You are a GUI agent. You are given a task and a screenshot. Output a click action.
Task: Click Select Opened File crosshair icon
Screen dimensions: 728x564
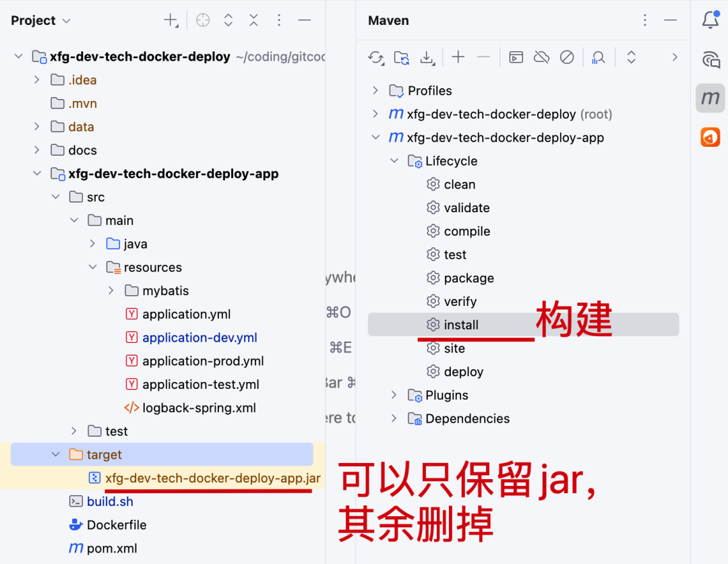[x=203, y=20]
